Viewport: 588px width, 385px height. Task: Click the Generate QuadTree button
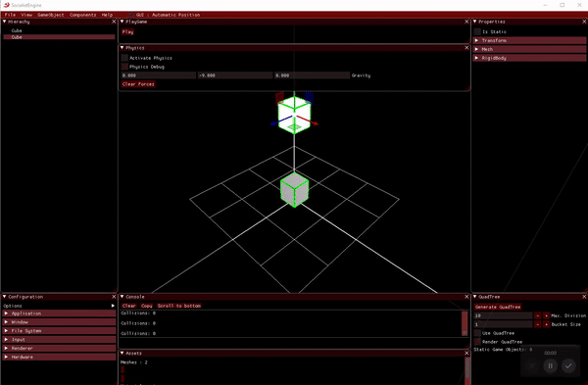pyautogui.click(x=497, y=307)
